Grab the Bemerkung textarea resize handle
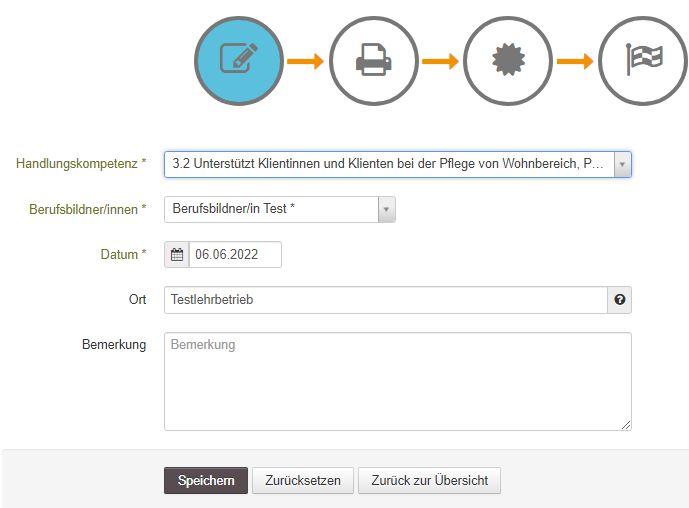Screen dimensions: 689x508 (626, 425)
